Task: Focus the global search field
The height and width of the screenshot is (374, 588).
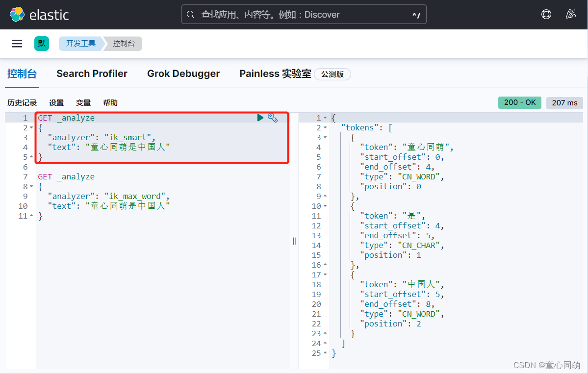Action: (x=304, y=15)
